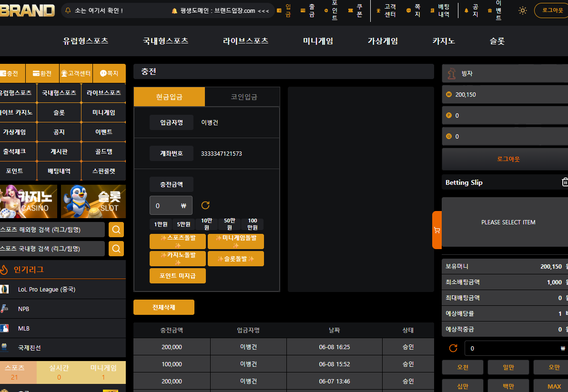Screen dimensions: 568x392
Task: Clear betting slip with trash icon
Action: (565, 182)
